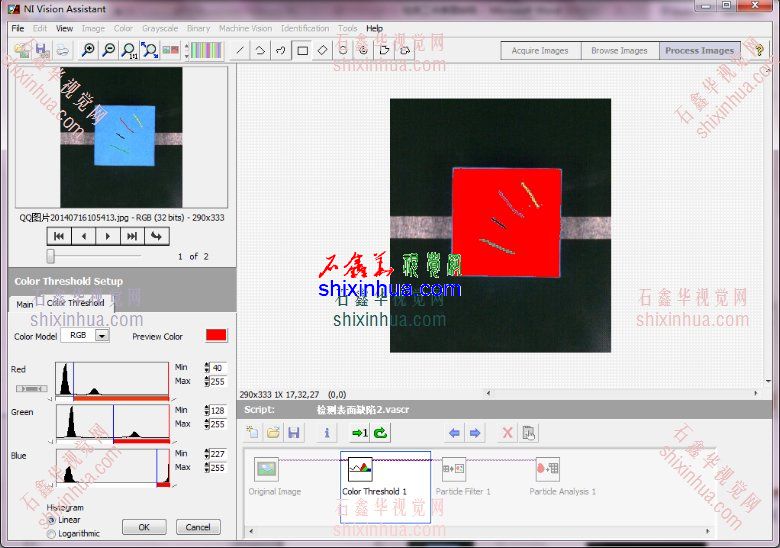Open the Color Model dropdown
This screenshot has width=780, height=548.
[101, 336]
